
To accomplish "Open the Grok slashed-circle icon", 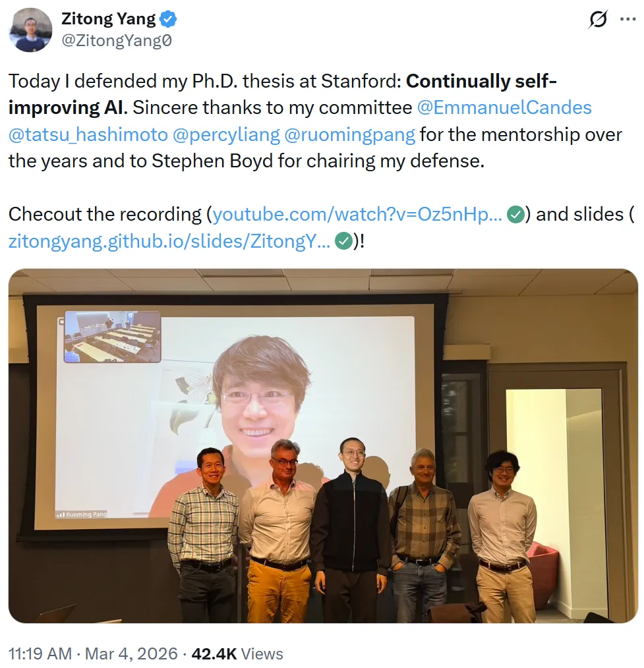I will pyautogui.click(x=597, y=20).
